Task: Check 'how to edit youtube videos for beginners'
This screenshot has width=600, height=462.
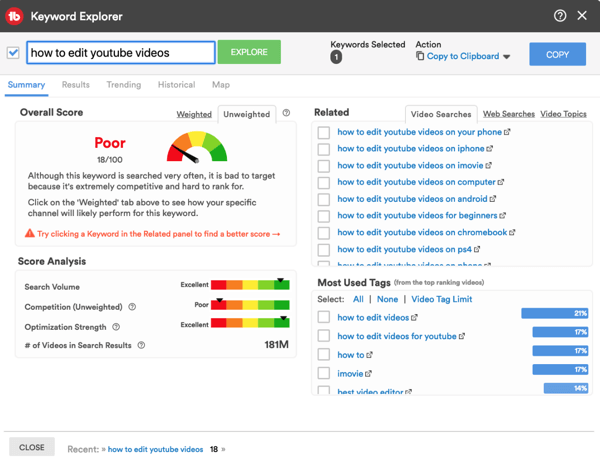Action: (324, 216)
